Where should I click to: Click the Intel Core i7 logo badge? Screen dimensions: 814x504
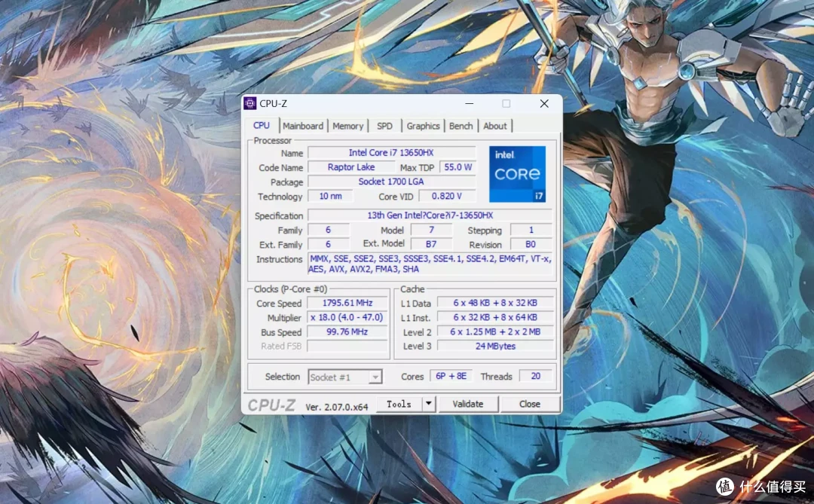coord(517,174)
